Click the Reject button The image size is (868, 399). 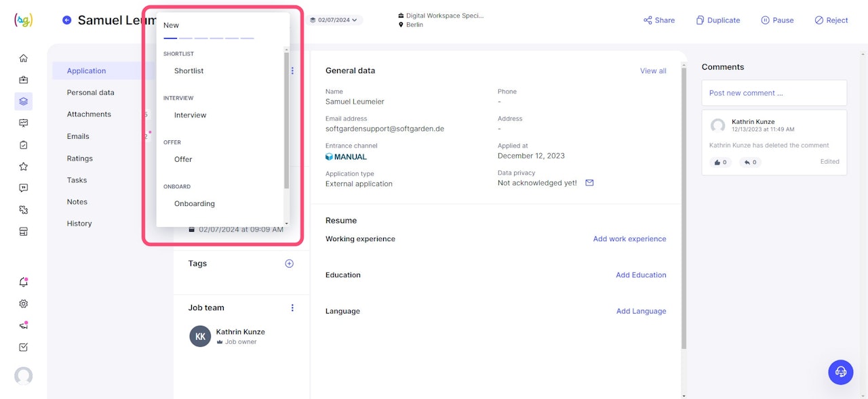point(831,20)
